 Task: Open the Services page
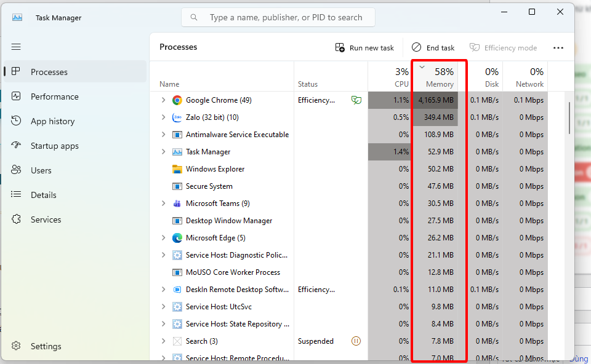click(75, 220)
